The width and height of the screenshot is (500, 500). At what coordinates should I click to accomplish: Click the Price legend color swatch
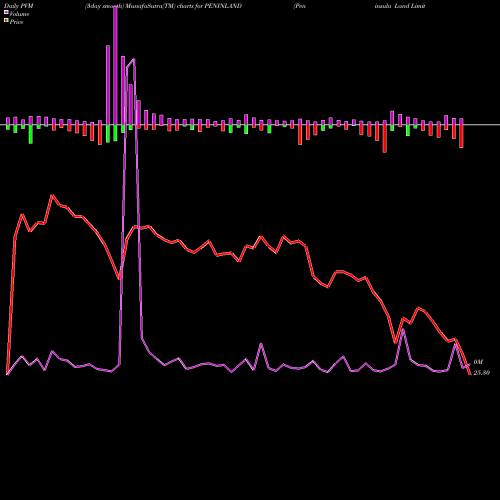pos(6,21)
